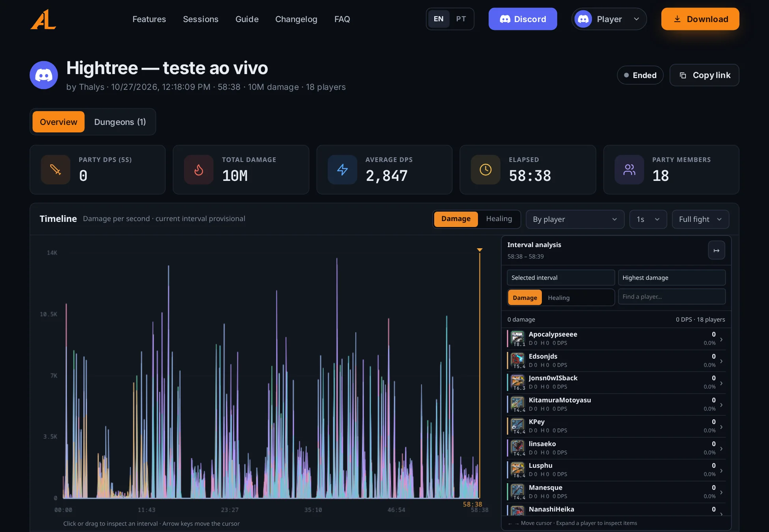The width and height of the screenshot is (769, 532).
Task: Click KPey T4.4 weapon icon
Action: (517, 425)
